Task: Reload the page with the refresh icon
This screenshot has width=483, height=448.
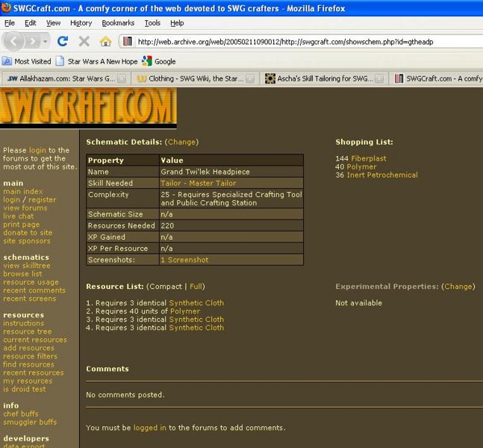Action: 63,41
